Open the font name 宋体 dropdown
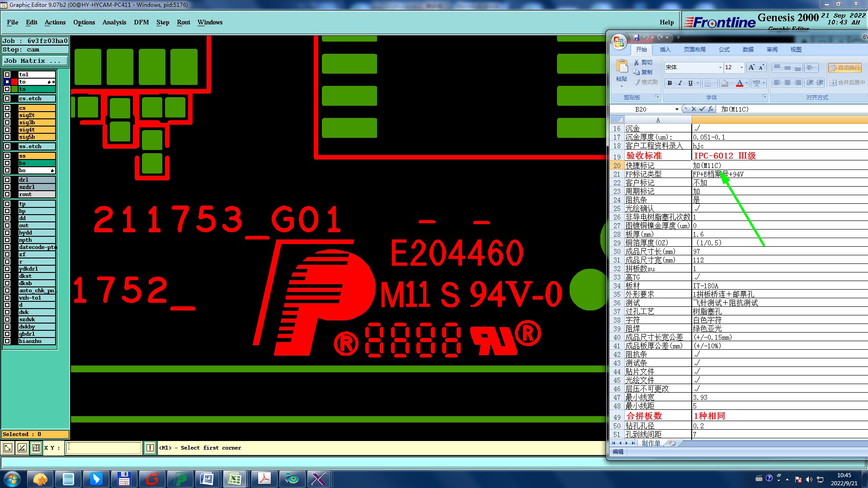The width and height of the screenshot is (868, 488). click(720, 67)
